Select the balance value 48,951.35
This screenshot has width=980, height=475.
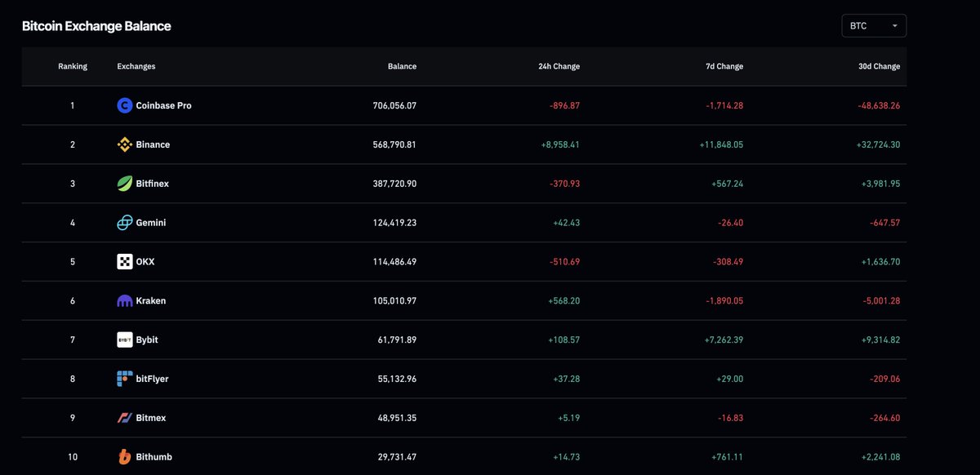tap(398, 418)
